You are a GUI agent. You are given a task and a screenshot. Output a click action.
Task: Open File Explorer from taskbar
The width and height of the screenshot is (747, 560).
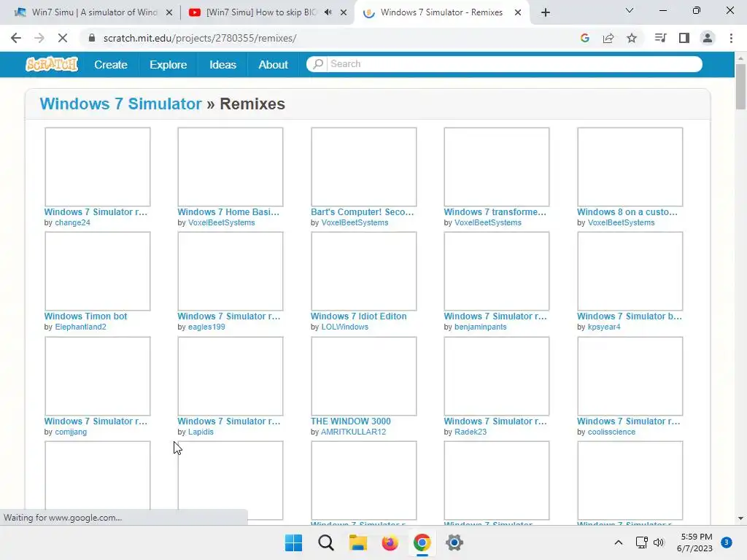point(357,542)
